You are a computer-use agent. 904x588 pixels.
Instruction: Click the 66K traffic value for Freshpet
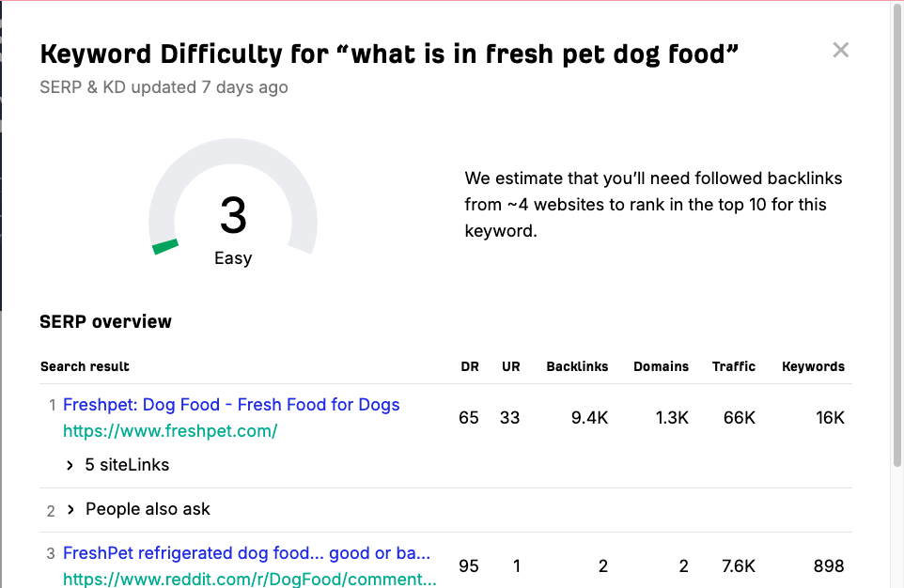739,418
